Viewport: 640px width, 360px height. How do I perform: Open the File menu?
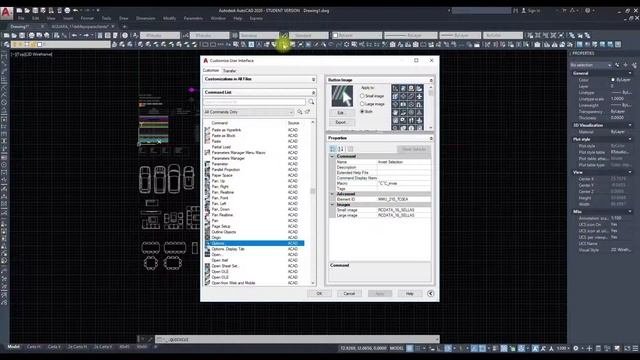pos(21,18)
